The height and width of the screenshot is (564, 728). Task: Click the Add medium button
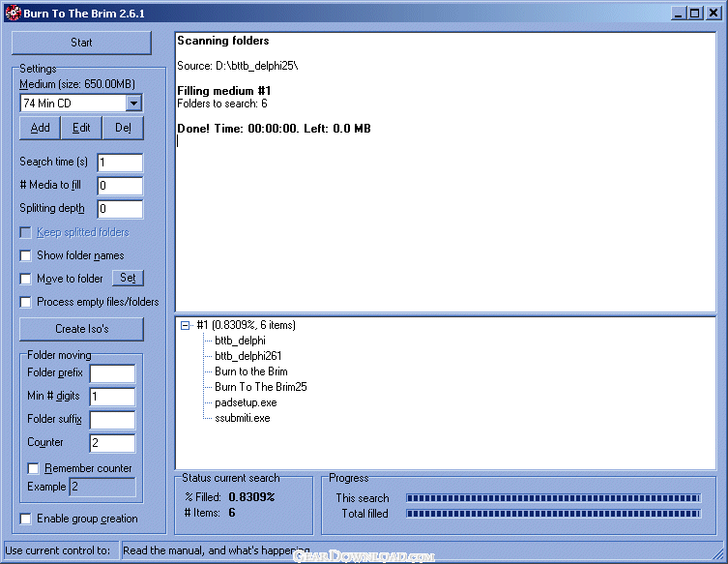(x=40, y=128)
